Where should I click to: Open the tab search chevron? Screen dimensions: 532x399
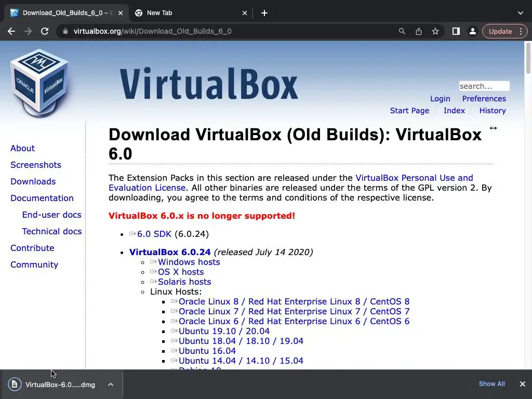coord(521,13)
